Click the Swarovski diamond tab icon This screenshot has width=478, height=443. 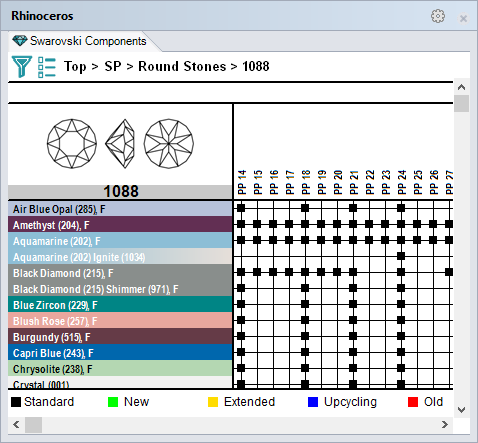20,41
